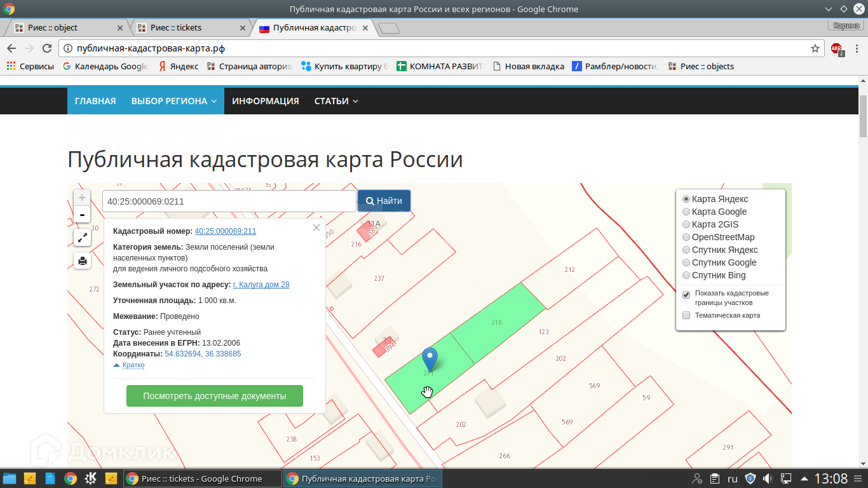Screen dimensions: 868x488
Task: Select the Спутник Google radio button
Action: point(686,262)
